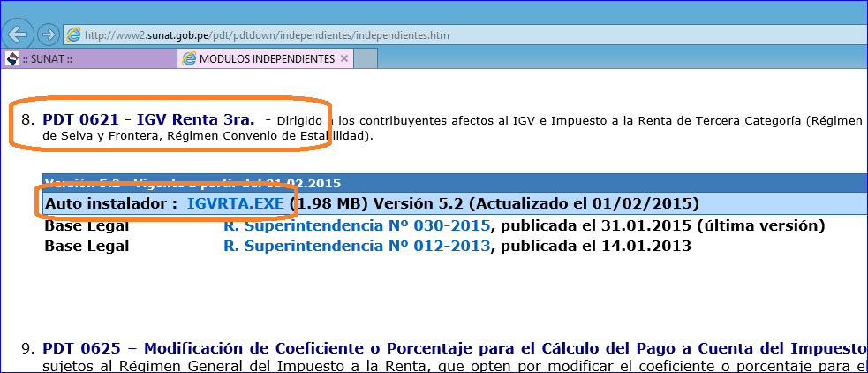Click the PDT 0625 Modificación de Coeficiente heading
This screenshot has height=373, width=868.
pyautogui.click(x=442, y=347)
